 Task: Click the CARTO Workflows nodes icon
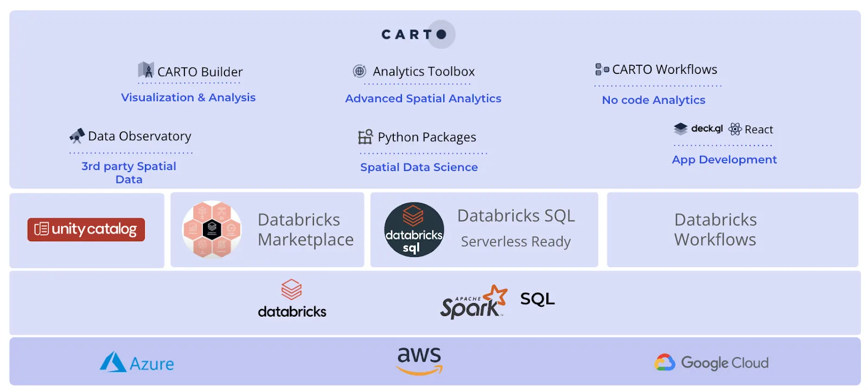pyautogui.click(x=602, y=69)
